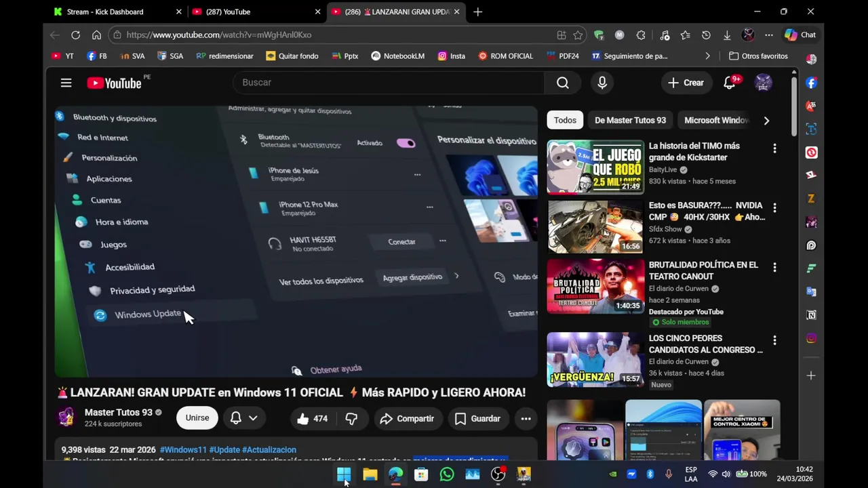Open Edge browsing history icon

(x=706, y=35)
